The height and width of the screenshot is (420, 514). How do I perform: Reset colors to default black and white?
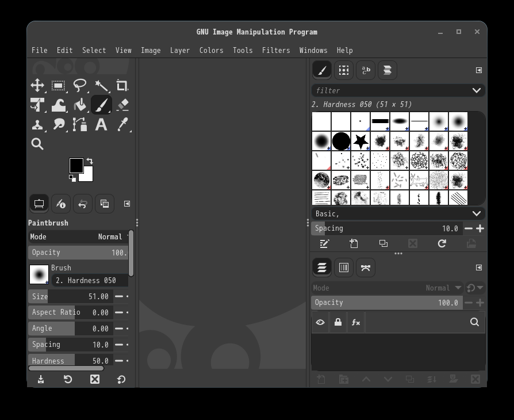click(x=72, y=178)
